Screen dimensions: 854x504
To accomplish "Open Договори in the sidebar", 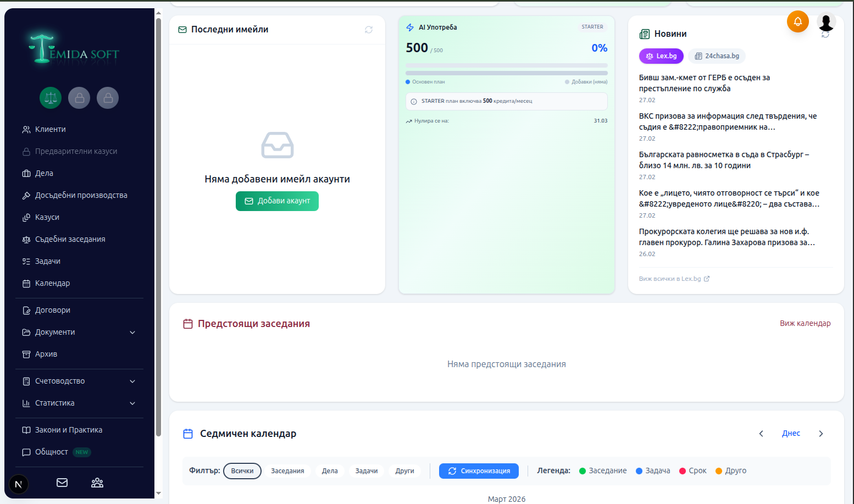I will click(80, 310).
